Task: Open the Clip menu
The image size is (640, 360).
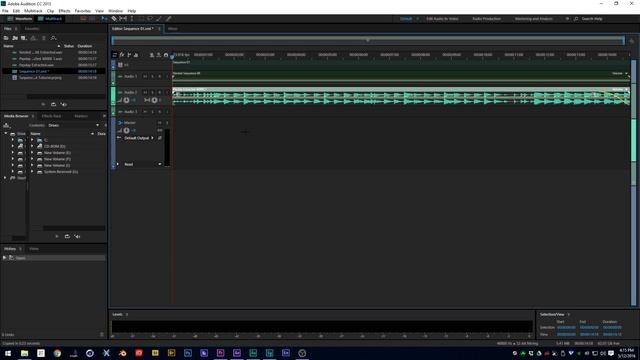Action: point(51,11)
